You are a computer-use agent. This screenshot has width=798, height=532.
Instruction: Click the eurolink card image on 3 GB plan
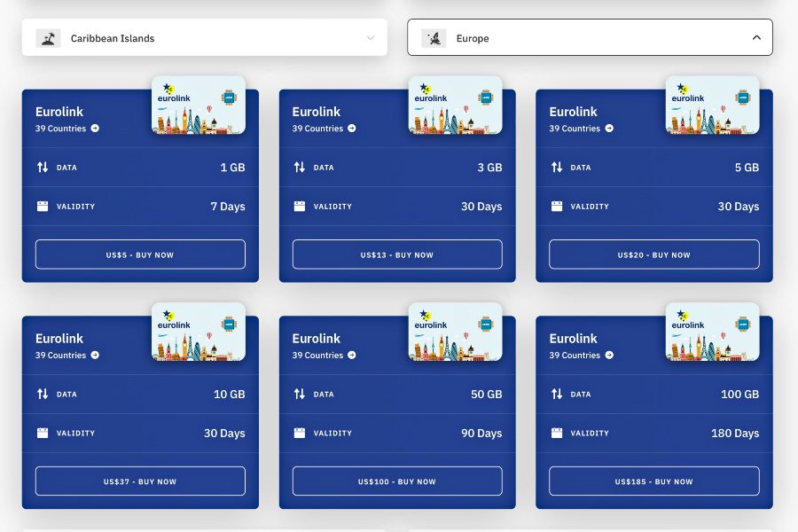pos(456,106)
